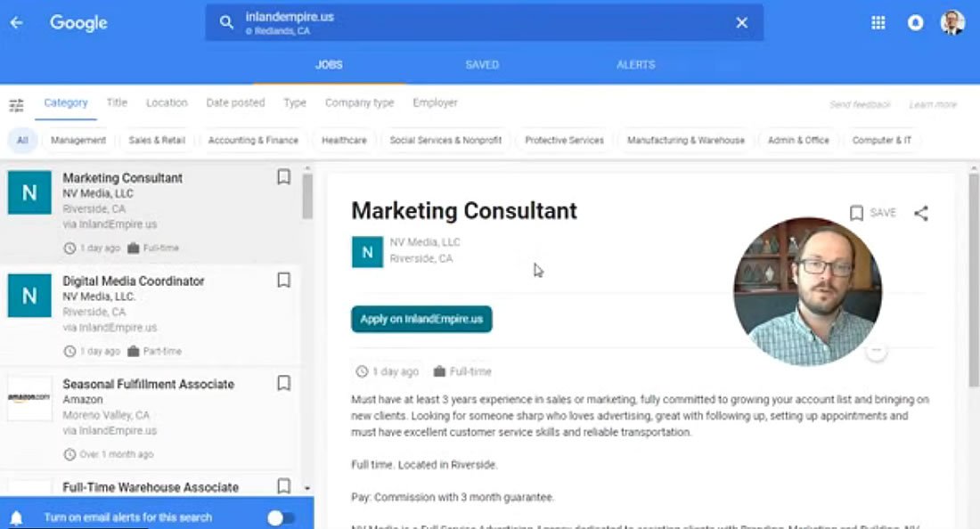This screenshot has width=980, height=529.
Task: Click the Google logo
Action: (78, 22)
